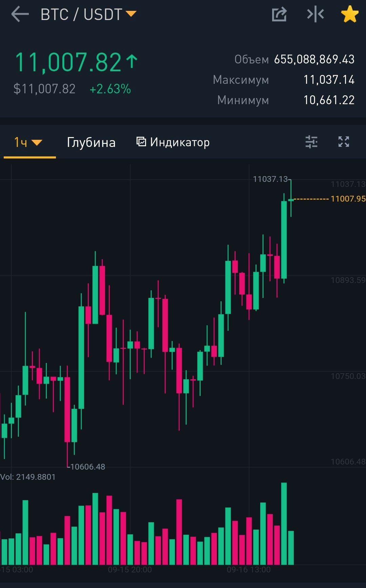366x588 pixels.
Task: Switch to the Глубина tab
Action: click(x=91, y=142)
